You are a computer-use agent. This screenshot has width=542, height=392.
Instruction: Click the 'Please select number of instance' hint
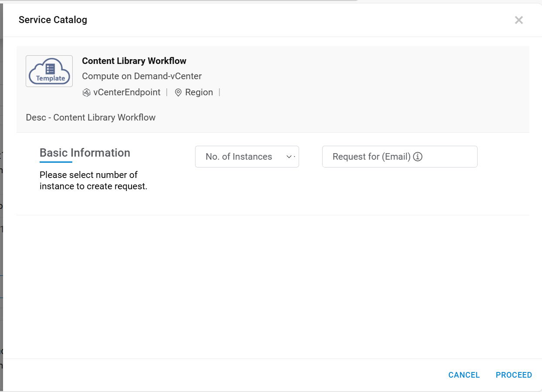coord(93,181)
